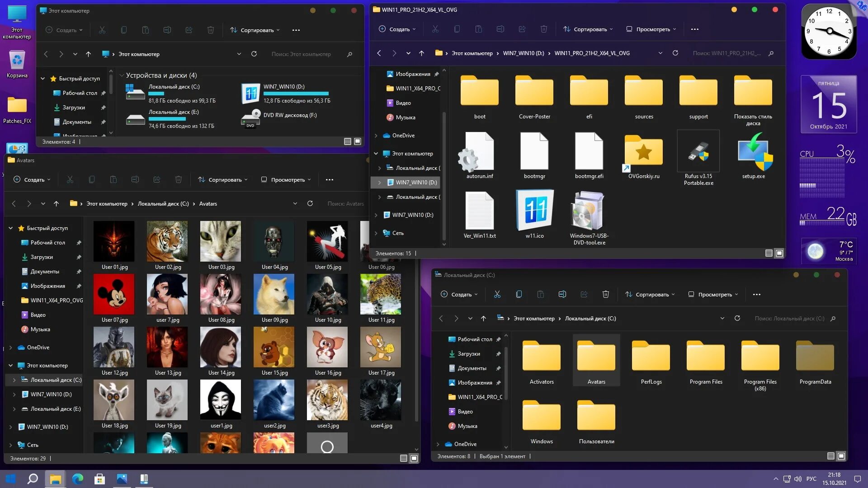Open more options menu in drive C window

click(x=757, y=295)
